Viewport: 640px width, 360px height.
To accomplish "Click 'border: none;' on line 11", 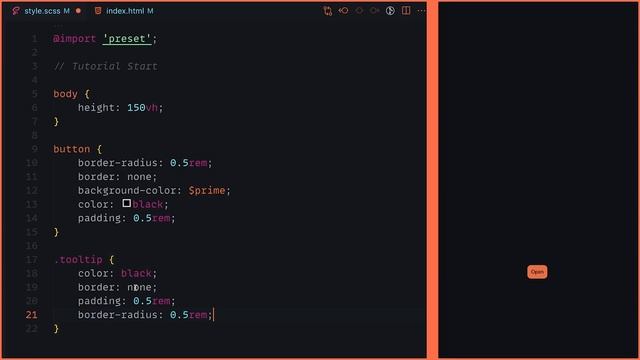I will 118,177.
